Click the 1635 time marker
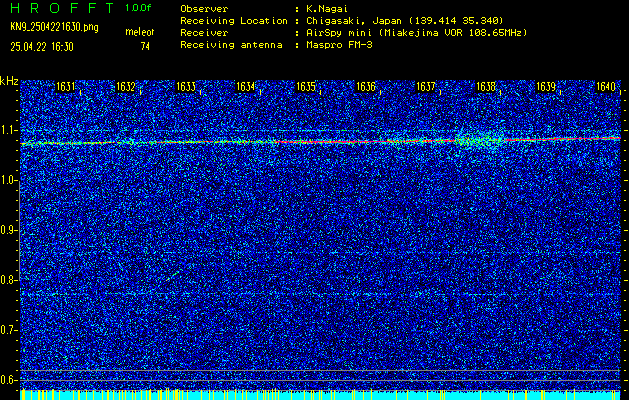 (306, 87)
